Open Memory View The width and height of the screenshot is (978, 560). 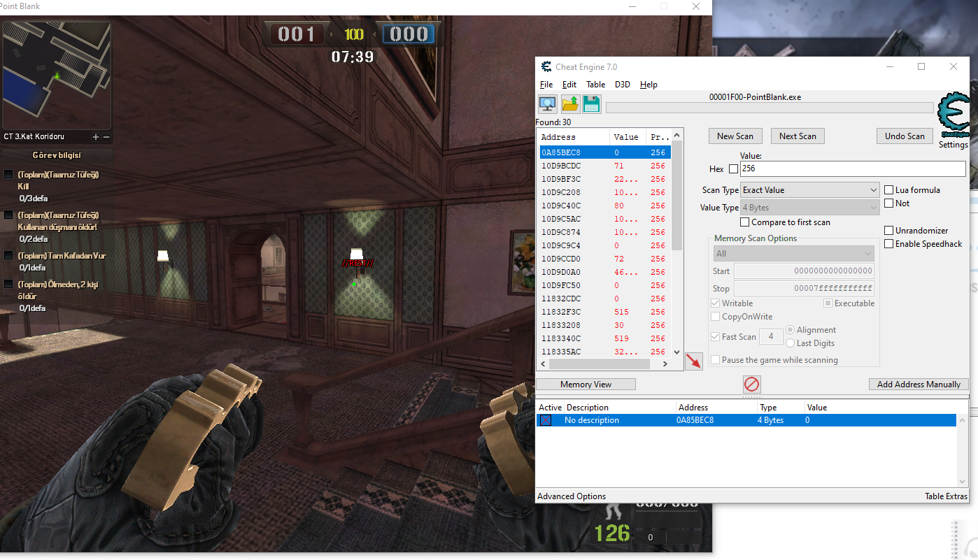tap(586, 385)
